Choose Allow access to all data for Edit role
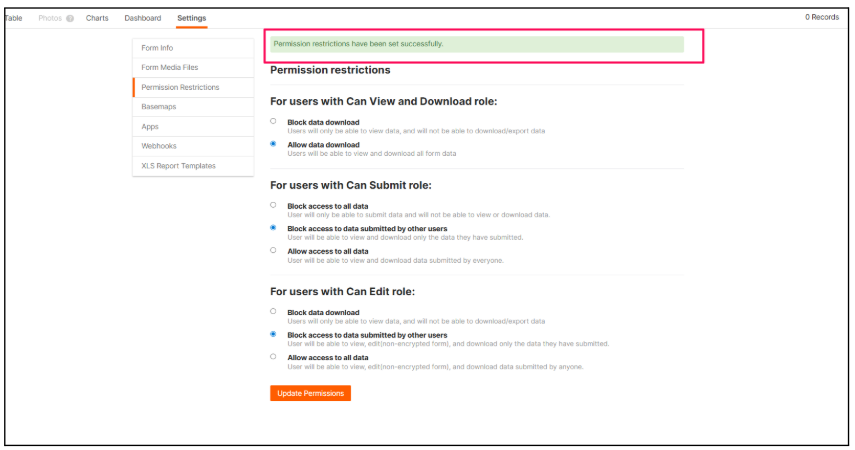855x450 pixels. coord(274,356)
